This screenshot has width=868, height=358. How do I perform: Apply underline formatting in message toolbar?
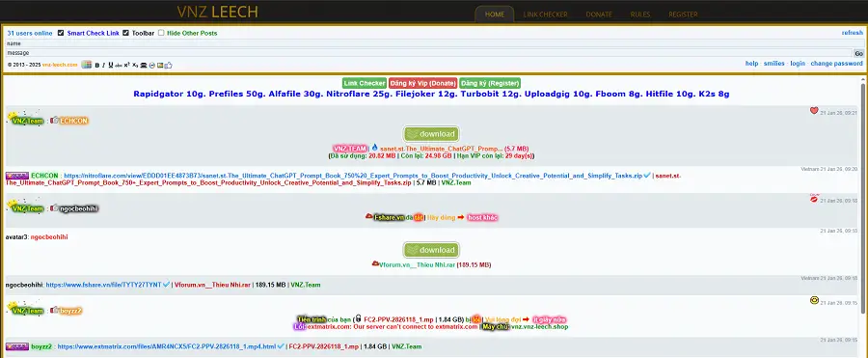pyautogui.click(x=111, y=65)
